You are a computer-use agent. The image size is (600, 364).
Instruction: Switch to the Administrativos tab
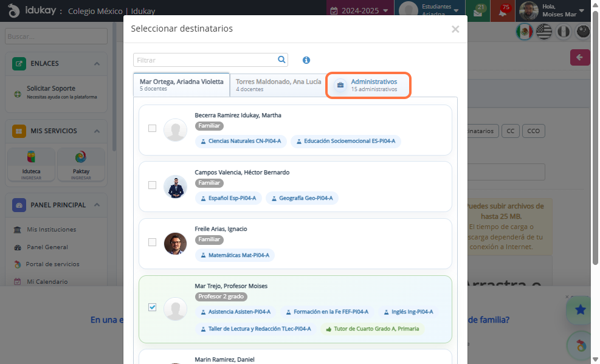coord(368,85)
